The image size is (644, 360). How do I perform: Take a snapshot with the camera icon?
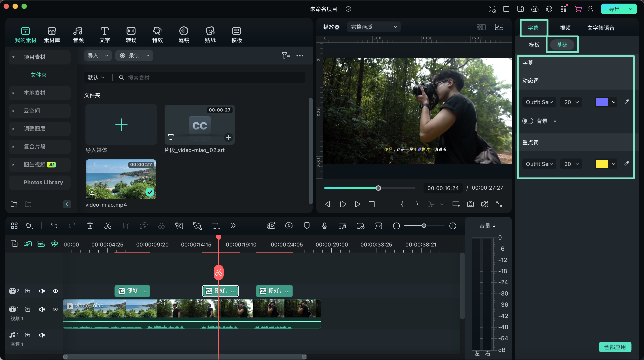tap(470, 204)
